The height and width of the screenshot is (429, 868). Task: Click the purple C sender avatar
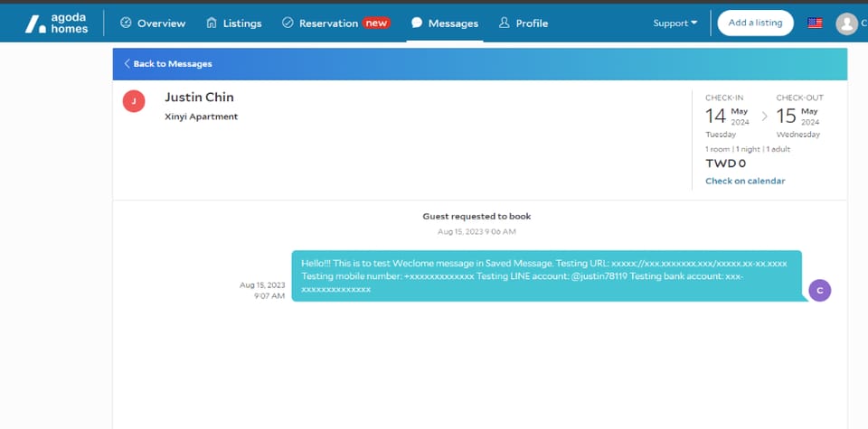coord(819,290)
